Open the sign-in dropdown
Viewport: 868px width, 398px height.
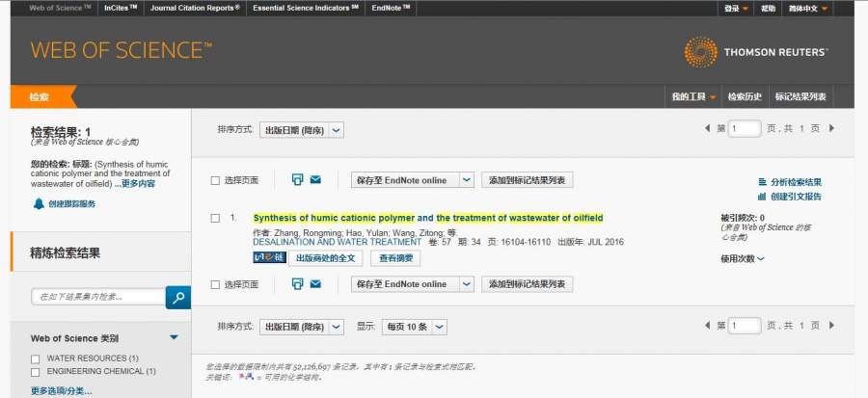pos(736,9)
